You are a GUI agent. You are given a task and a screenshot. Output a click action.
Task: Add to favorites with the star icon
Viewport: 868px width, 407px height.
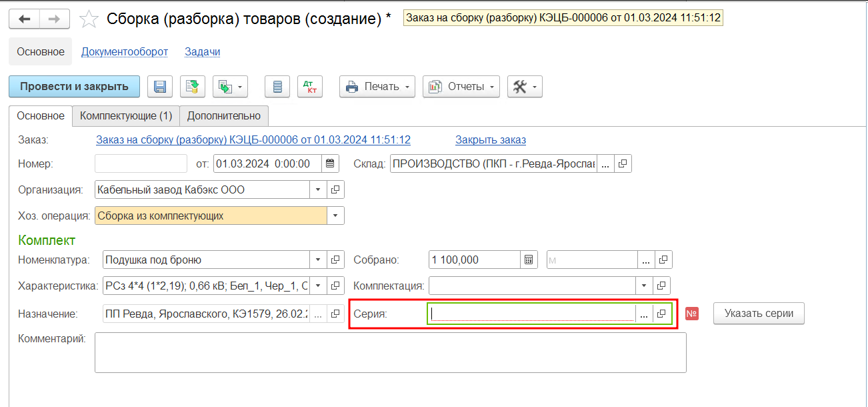click(x=89, y=19)
